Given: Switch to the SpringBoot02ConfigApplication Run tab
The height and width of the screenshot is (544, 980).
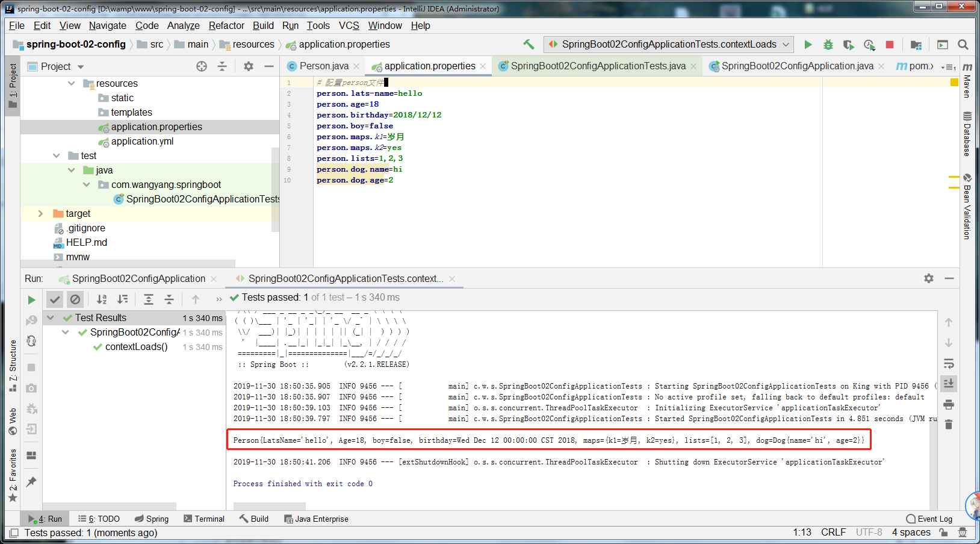Looking at the screenshot, I should [x=138, y=278].
